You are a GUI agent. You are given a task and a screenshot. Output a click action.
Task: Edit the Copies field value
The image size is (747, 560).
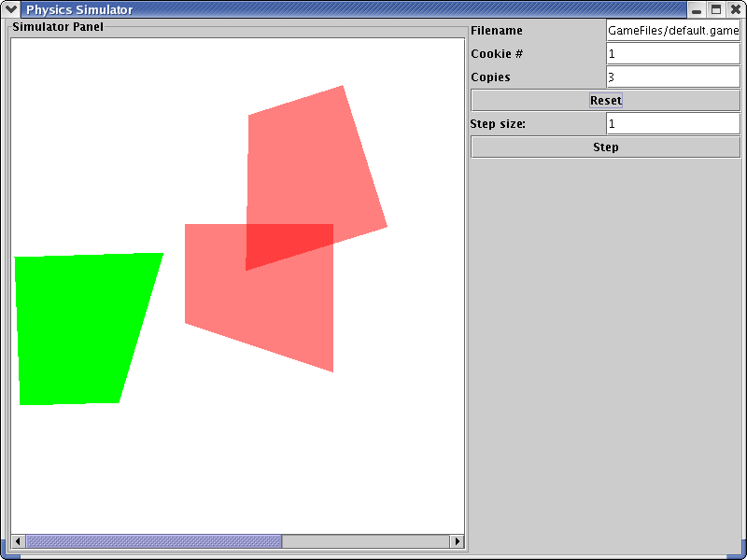click(673, 77)
